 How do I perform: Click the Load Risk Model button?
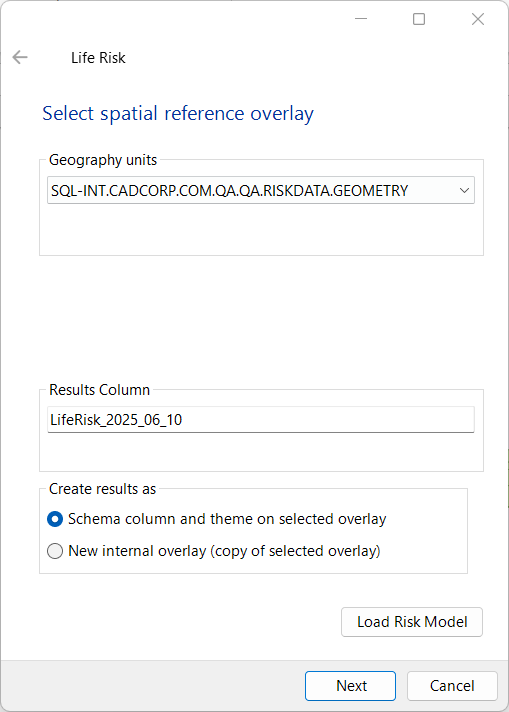412,622
